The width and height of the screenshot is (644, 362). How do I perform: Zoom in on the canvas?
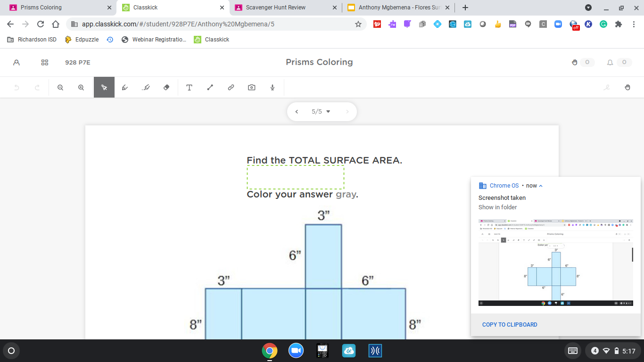pyautogui.click(x=81, y=87)
